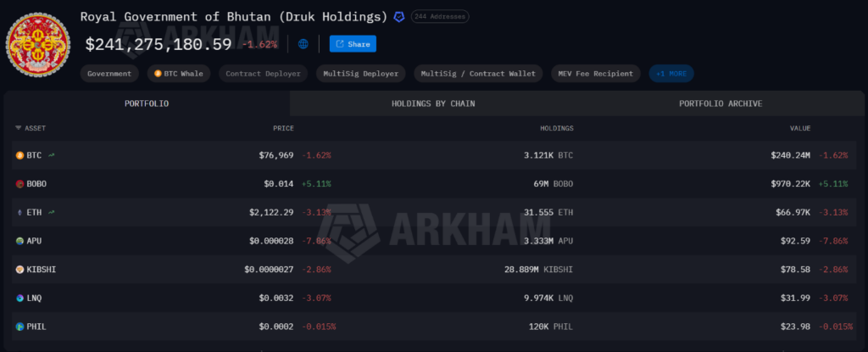The width and height of the screenshot is (868, 352).
Task: Click the BOBO token icon
Action: click(20, 184)
